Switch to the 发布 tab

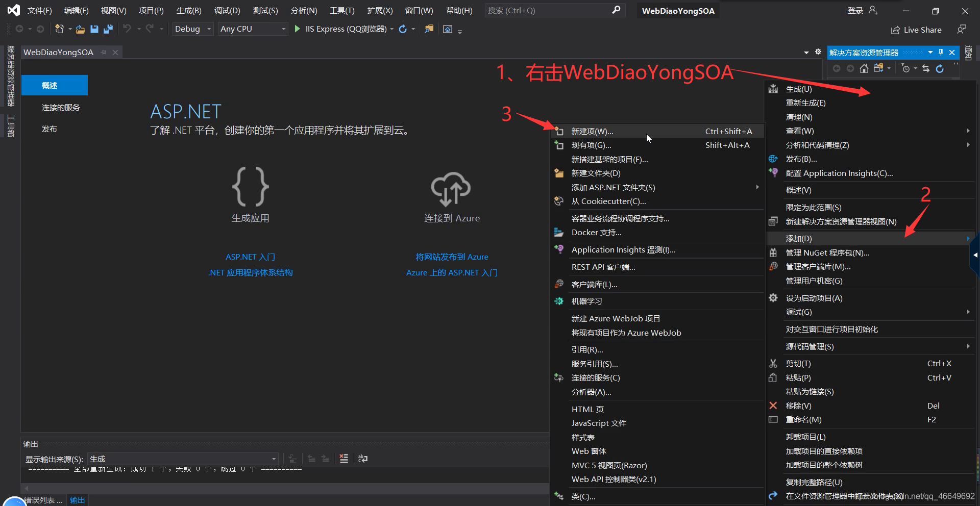[x=50, y=129]
